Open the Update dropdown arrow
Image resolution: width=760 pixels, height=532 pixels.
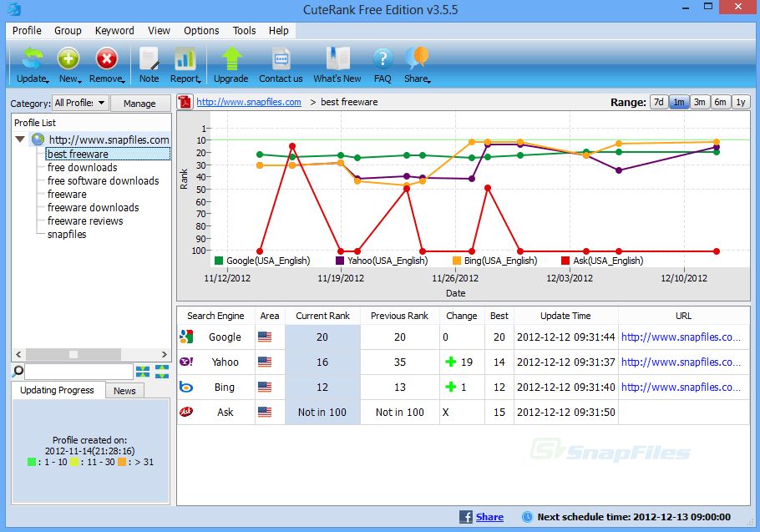click(x=47, y=81)
